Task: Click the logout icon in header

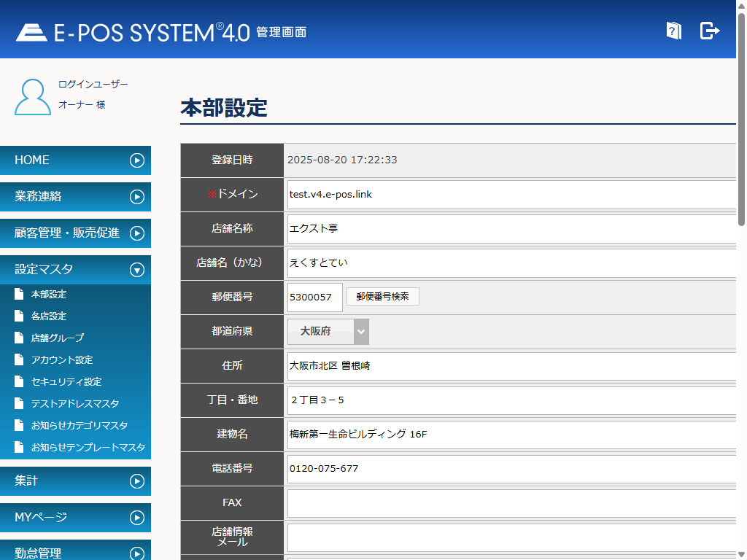Action: point(709,31)
